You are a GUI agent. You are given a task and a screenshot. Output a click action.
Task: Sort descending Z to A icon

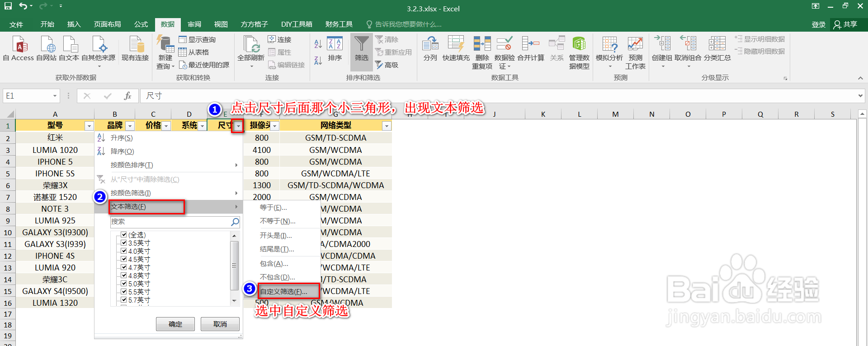pyautogui.click(x=318, y=60)
